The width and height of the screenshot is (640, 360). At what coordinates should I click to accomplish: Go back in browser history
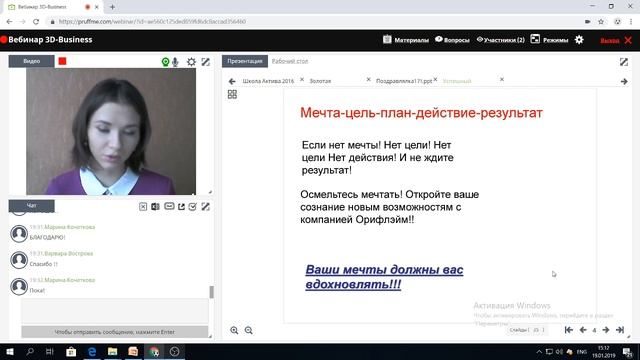pos(9,22)
